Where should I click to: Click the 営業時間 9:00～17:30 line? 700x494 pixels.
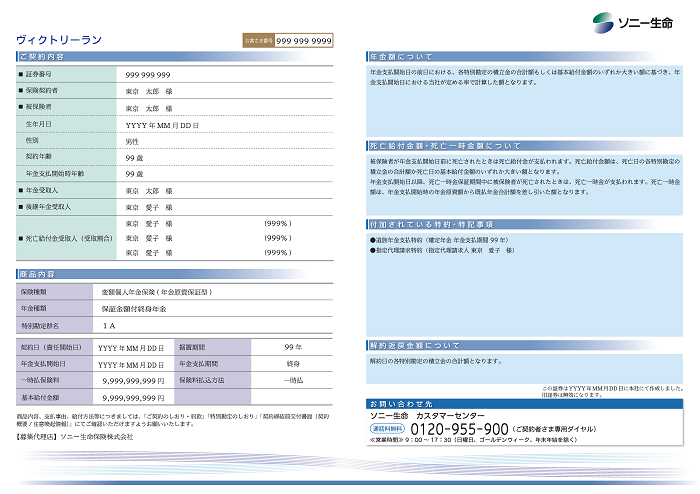(474, 440)
